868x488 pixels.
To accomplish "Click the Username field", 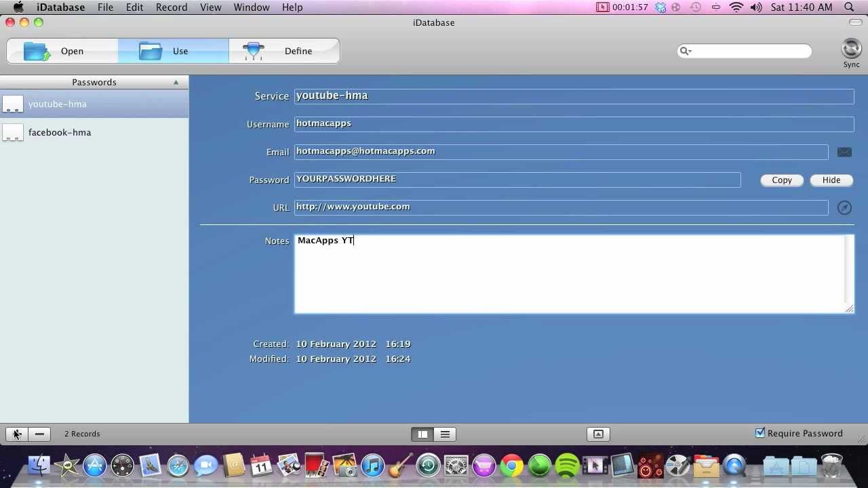I will tap(574, 124).
